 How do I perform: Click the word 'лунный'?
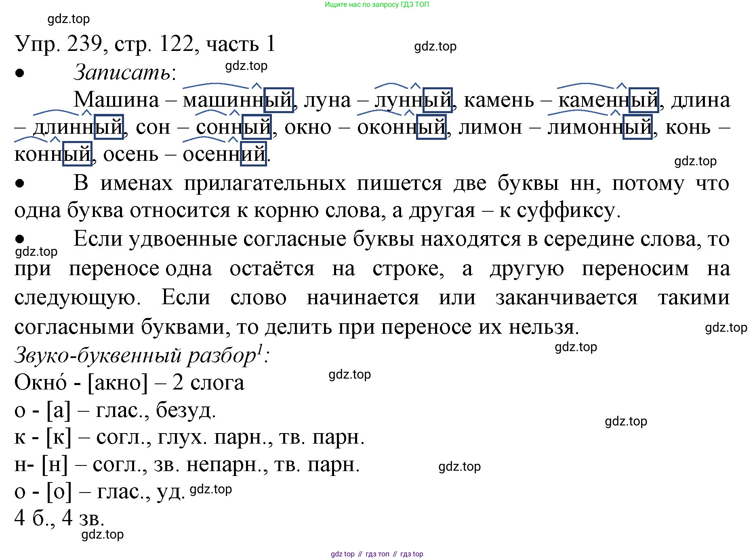(x=413, y=99)
